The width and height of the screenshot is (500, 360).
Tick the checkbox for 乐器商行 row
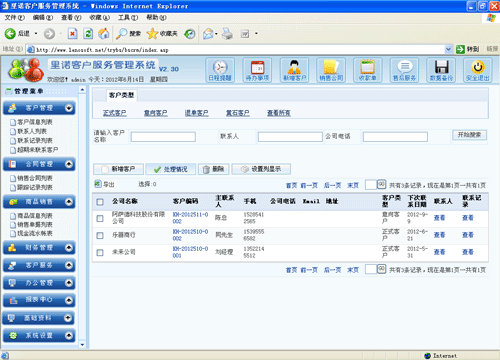coord(100,235)
